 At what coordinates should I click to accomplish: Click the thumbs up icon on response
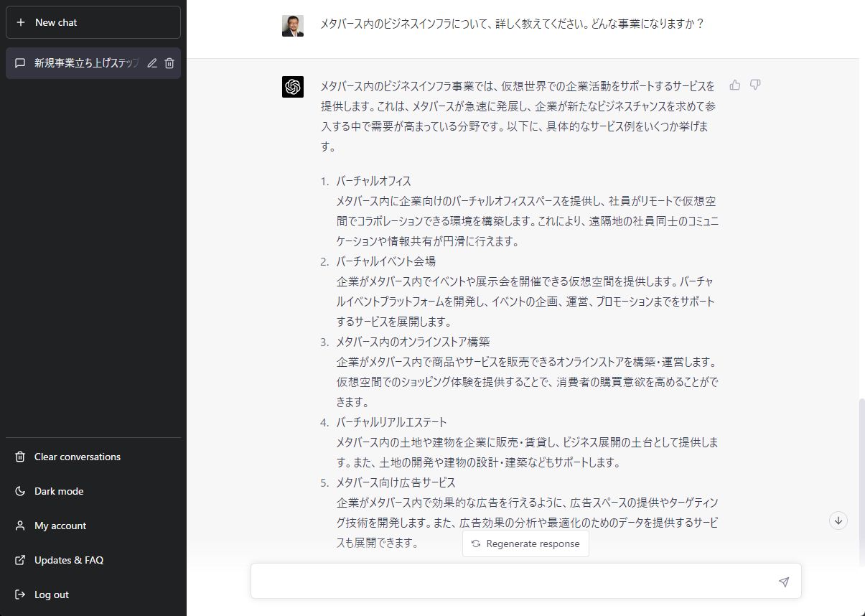click(x=734, y=85)
